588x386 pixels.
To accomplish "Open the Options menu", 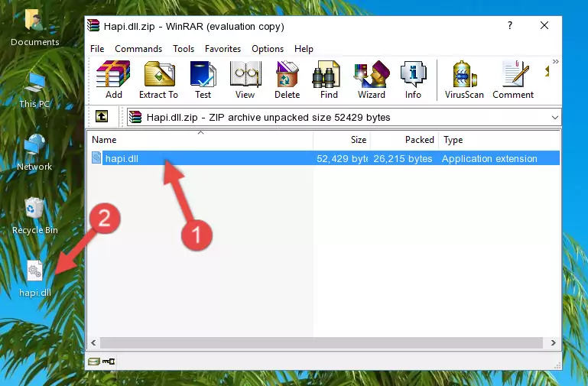I will 268,49.
